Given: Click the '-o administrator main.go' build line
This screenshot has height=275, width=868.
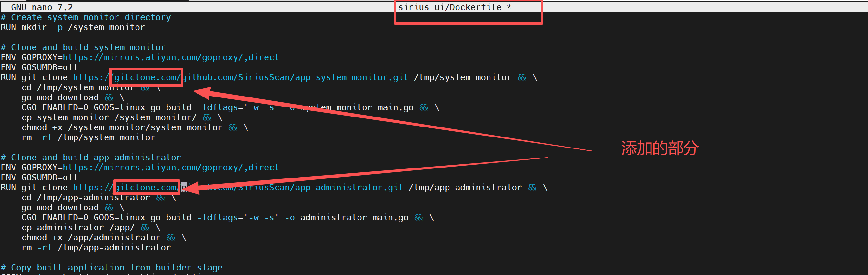Looking at the screenshot, I should pos(228,217).
